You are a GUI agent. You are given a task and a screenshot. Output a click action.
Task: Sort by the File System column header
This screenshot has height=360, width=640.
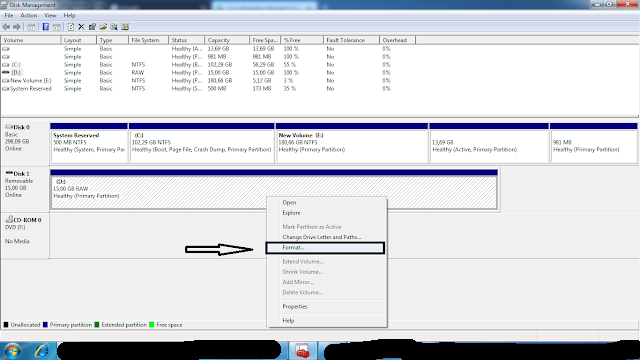point(148,40)
